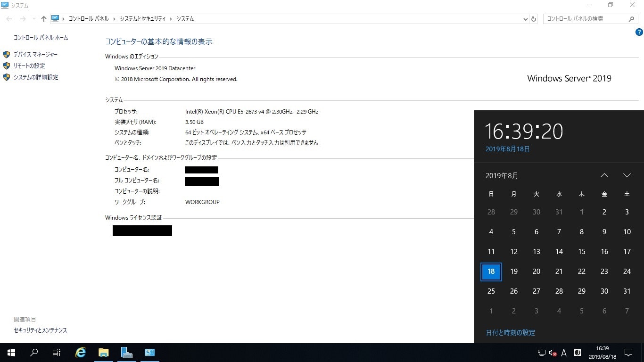Open the Action Center notifications
This screenshot has width=644, height=362.
628,353
